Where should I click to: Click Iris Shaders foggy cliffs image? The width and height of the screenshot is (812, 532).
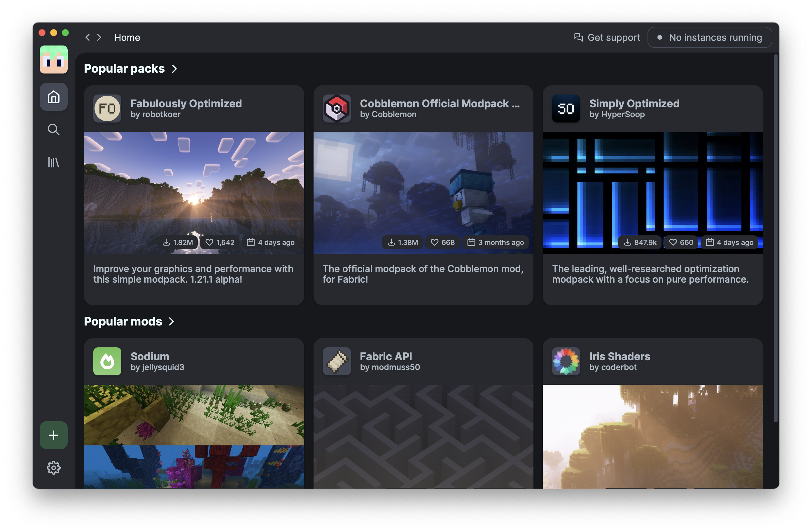tap(653, 436)
